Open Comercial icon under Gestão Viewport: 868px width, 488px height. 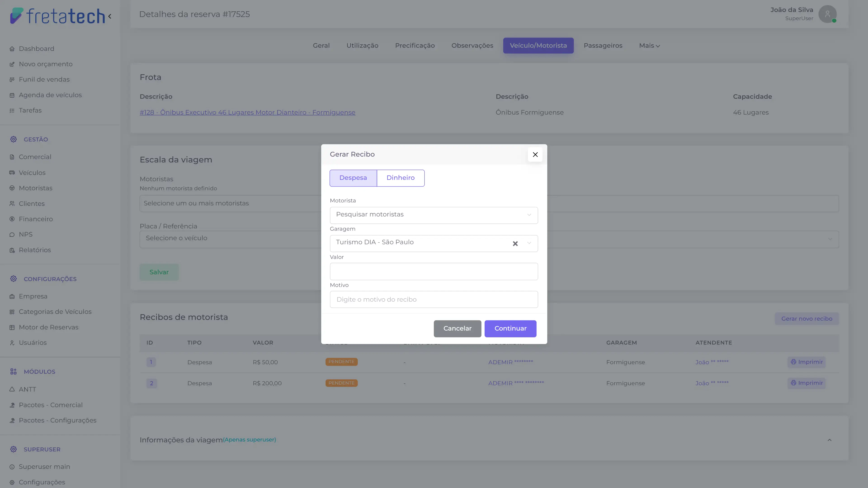click(x=12, y=157)
